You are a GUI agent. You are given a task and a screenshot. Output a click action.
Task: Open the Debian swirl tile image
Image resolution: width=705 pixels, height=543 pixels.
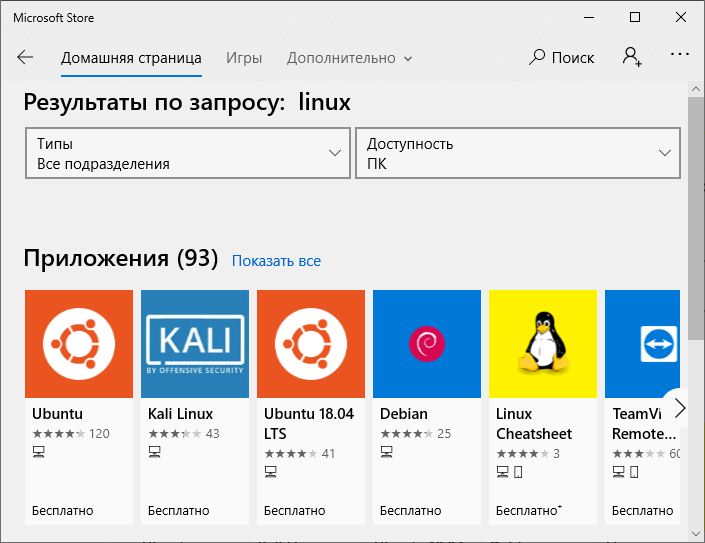(x=427, y=344)
